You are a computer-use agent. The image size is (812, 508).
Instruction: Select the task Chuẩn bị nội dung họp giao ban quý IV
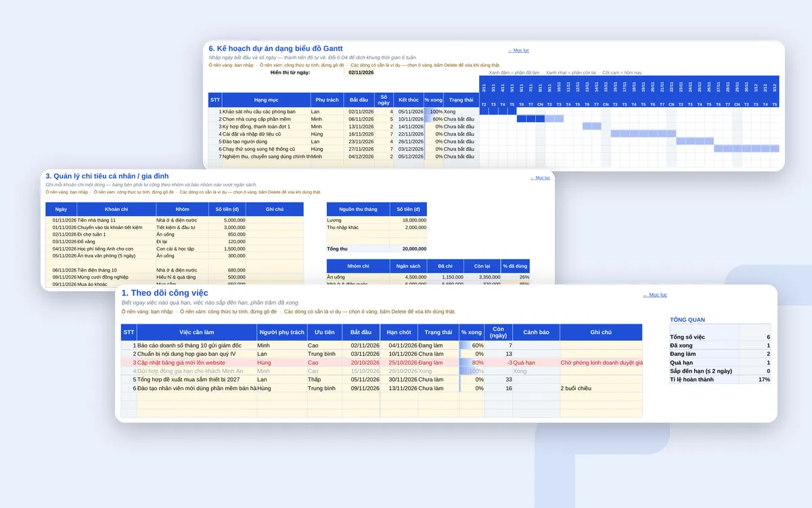click(x=197, y=354)
